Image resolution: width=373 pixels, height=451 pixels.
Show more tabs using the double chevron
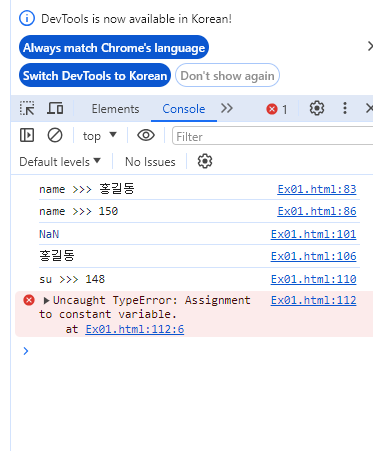point(227,108)
